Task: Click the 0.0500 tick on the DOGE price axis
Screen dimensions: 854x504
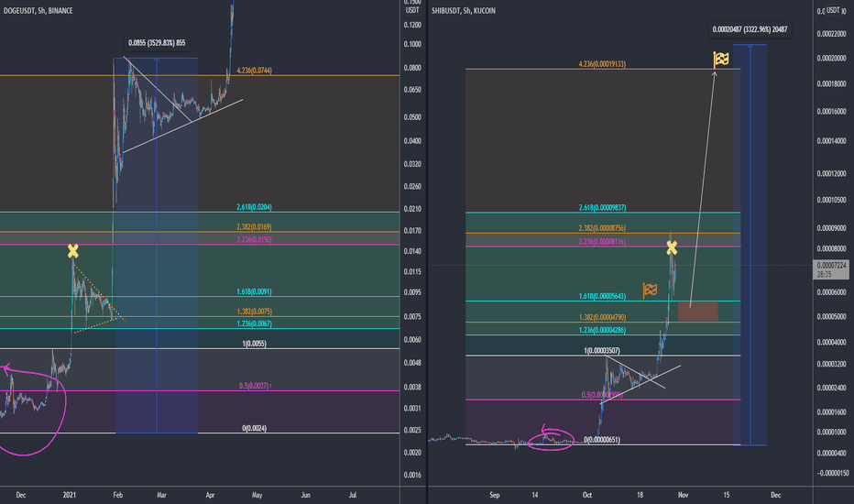Action: point(412,117)
